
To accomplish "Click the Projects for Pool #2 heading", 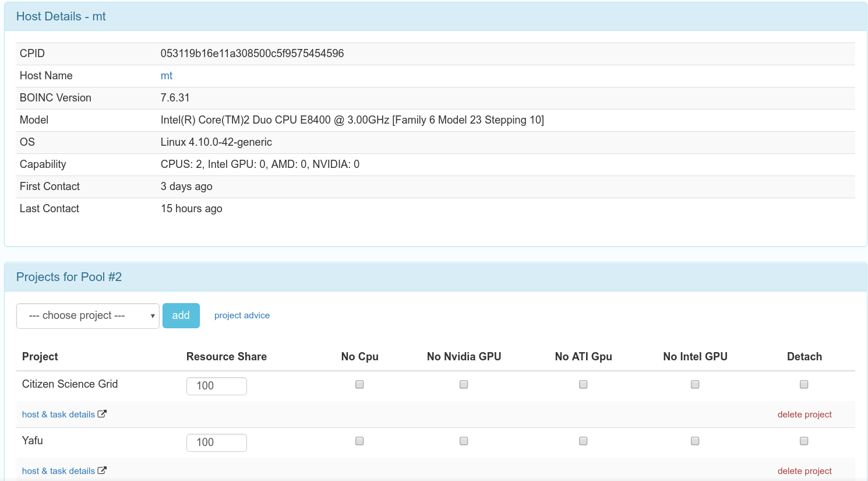I will click(x=69, y=277).
